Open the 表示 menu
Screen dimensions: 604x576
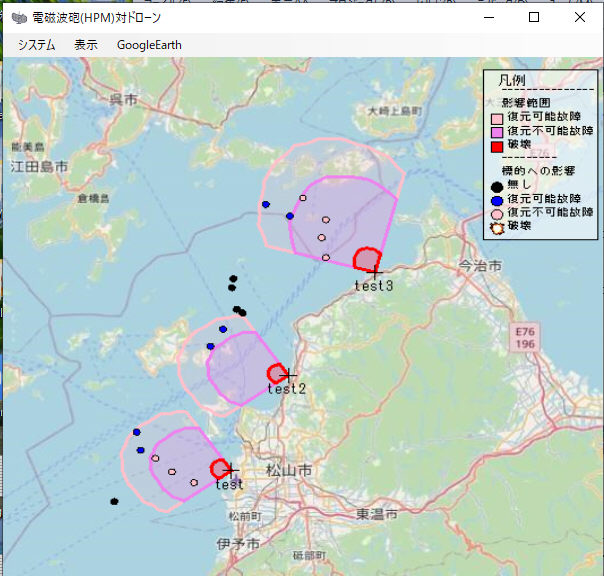(x=86, y=45)
